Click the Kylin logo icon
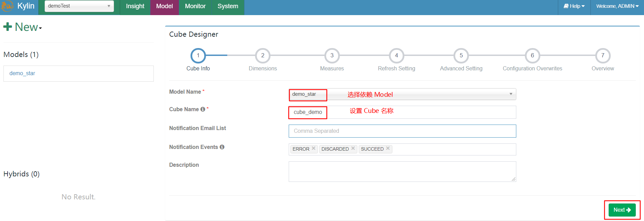Viewport: 644px width, 221px height. tap(7, 6)
